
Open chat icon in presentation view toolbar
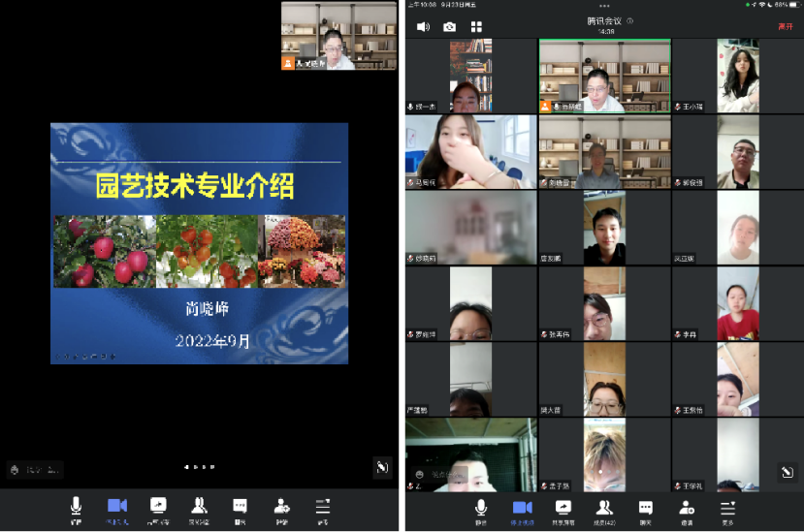(240, 509)
